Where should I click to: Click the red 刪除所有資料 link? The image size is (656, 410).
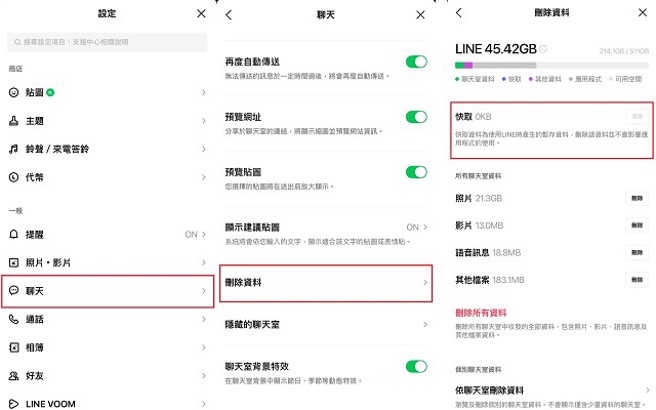[x=481, y=313]
